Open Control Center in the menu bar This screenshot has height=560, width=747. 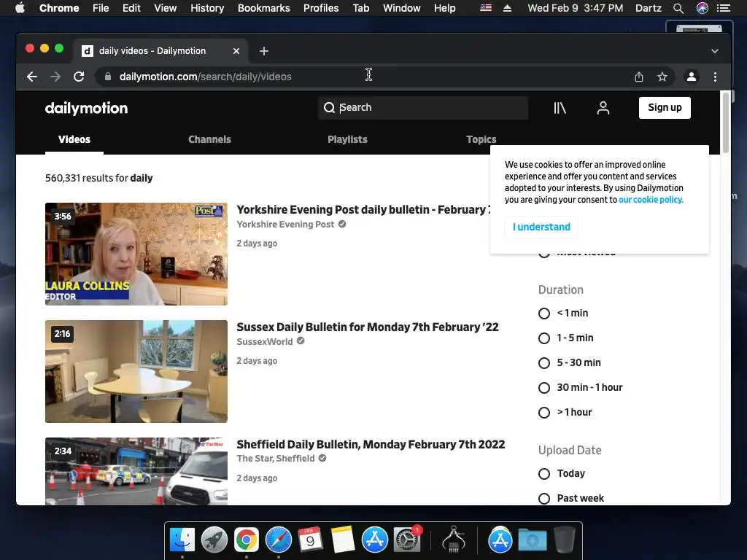click(724, 8)
